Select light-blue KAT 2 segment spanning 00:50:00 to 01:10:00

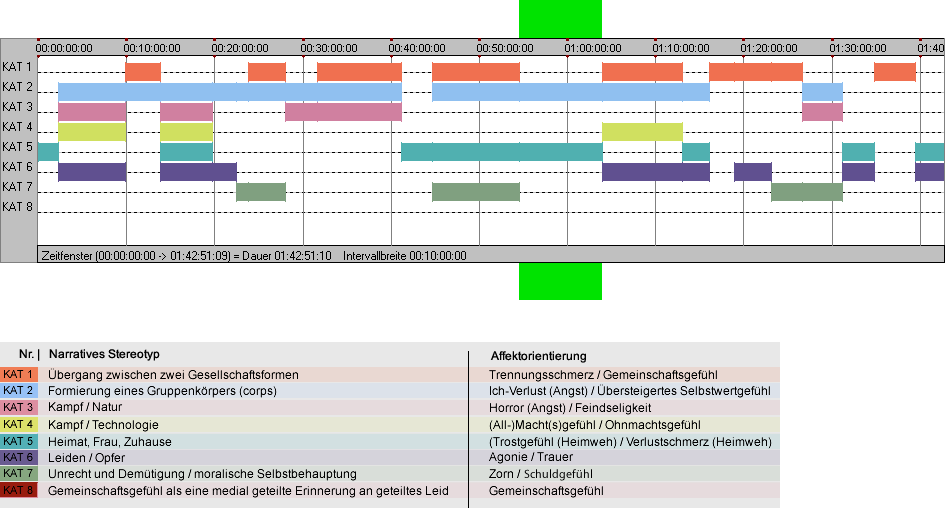571,92
